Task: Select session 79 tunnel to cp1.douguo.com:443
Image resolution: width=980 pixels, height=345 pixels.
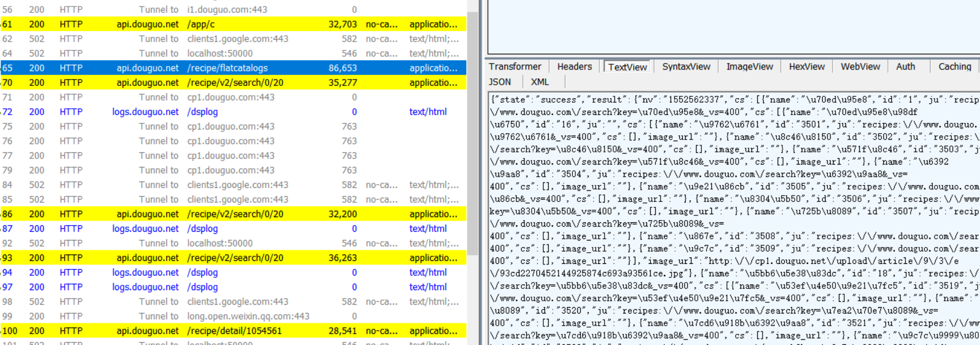Action: click(233, 170)
